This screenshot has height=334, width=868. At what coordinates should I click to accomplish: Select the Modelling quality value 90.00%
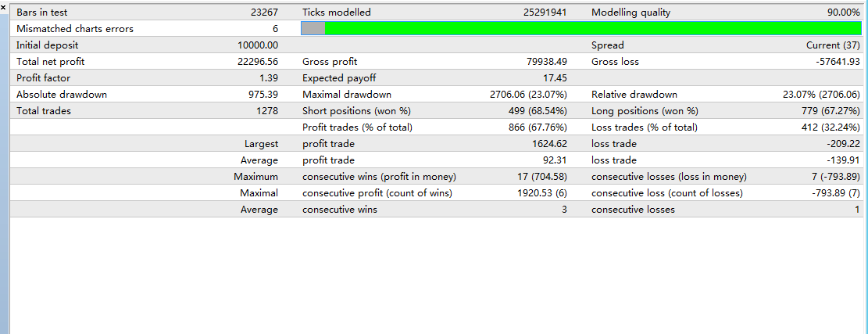click(x=844, y=13)
